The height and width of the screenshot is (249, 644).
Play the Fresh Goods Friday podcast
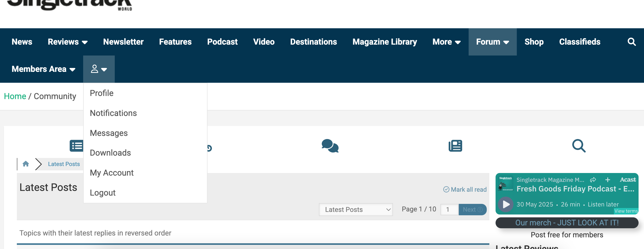506,204
